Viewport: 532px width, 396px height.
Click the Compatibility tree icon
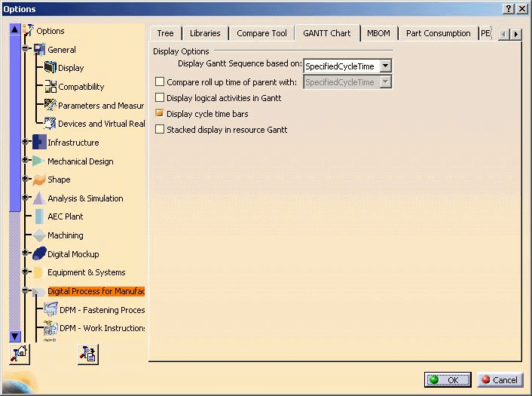(50, 87)
